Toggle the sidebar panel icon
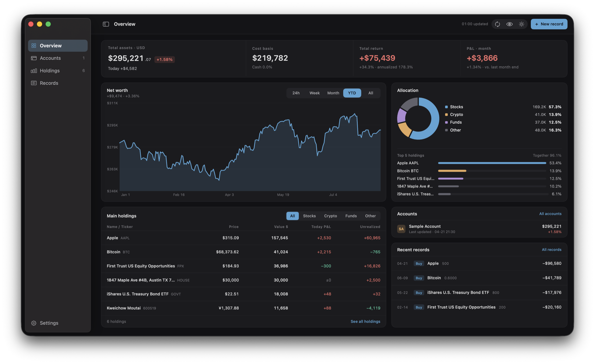This screenshot has height=364, width=595. pyautogui.click(x=106, y=24)
